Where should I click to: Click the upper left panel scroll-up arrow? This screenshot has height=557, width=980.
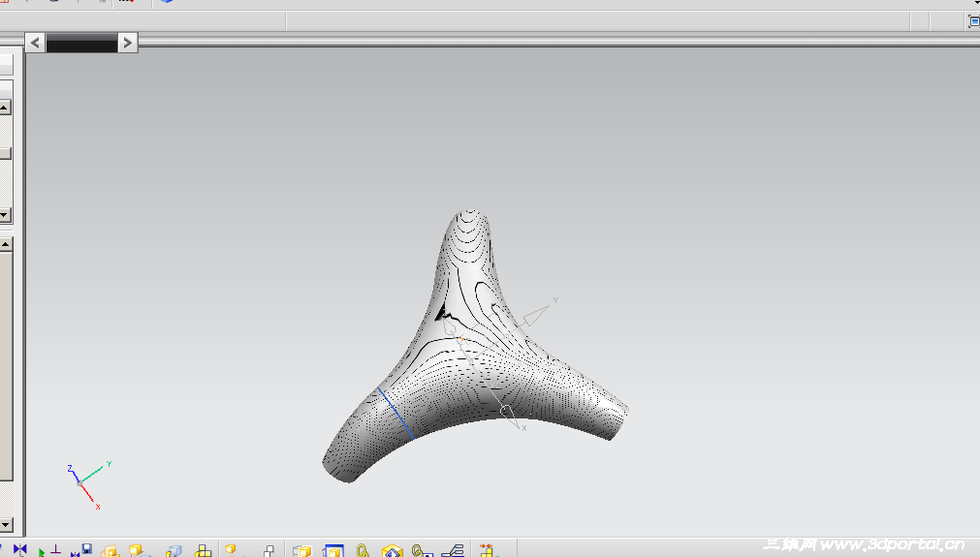pos(5,108)
